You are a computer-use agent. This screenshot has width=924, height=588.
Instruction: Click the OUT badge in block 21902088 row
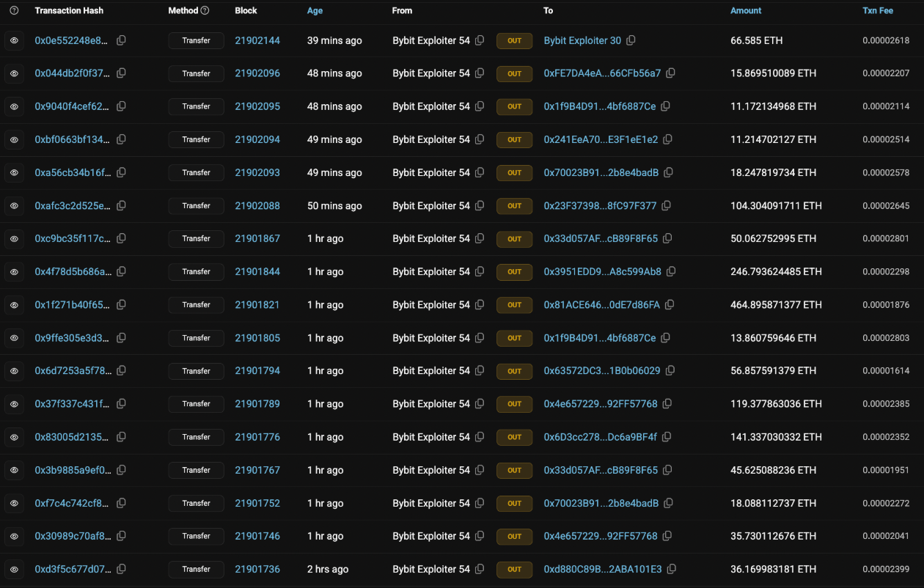515,205
